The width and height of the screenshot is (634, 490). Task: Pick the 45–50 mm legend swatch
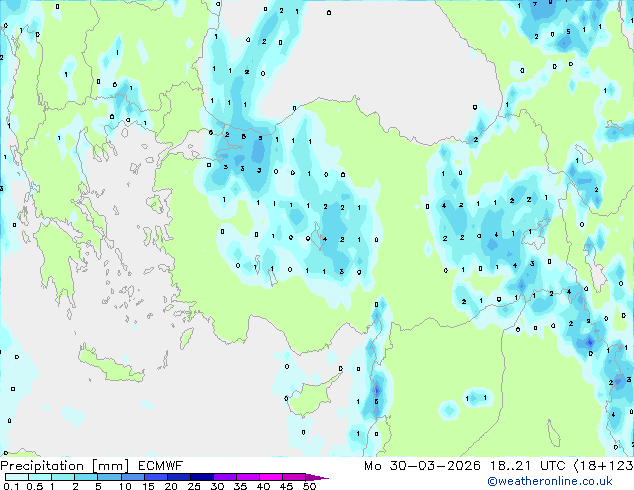click(294, 477)
